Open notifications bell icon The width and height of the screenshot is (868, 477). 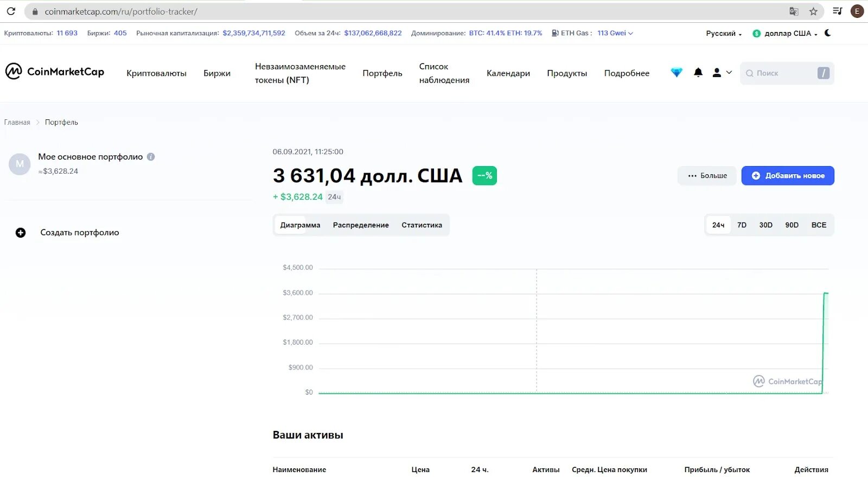[698, 72]
